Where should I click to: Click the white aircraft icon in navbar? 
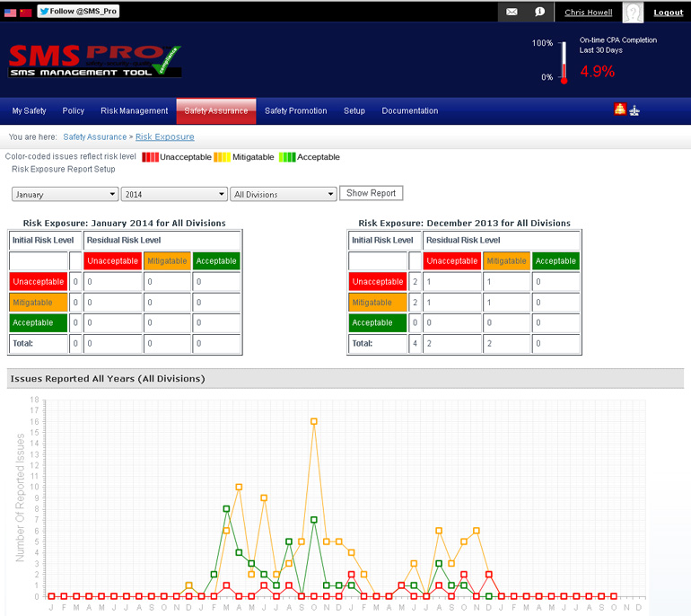[634, 110]
